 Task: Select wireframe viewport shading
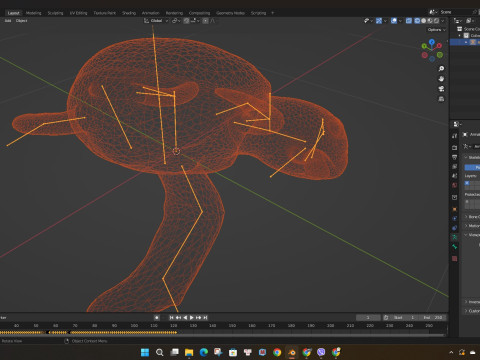point(417,21)
